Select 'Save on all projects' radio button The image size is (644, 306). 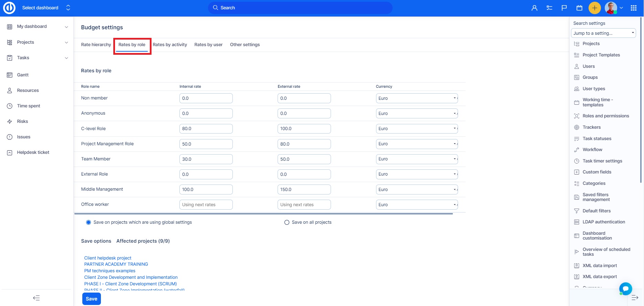pos(287,222)
